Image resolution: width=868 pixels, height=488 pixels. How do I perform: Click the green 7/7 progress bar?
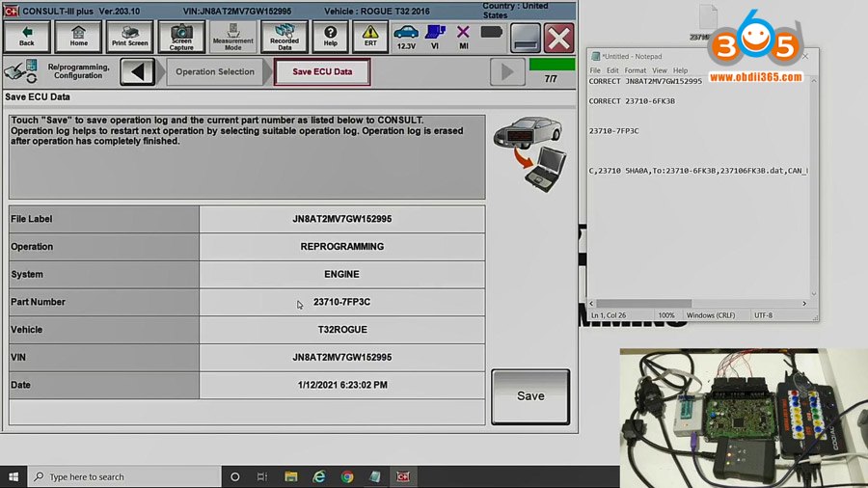[552, 65]
